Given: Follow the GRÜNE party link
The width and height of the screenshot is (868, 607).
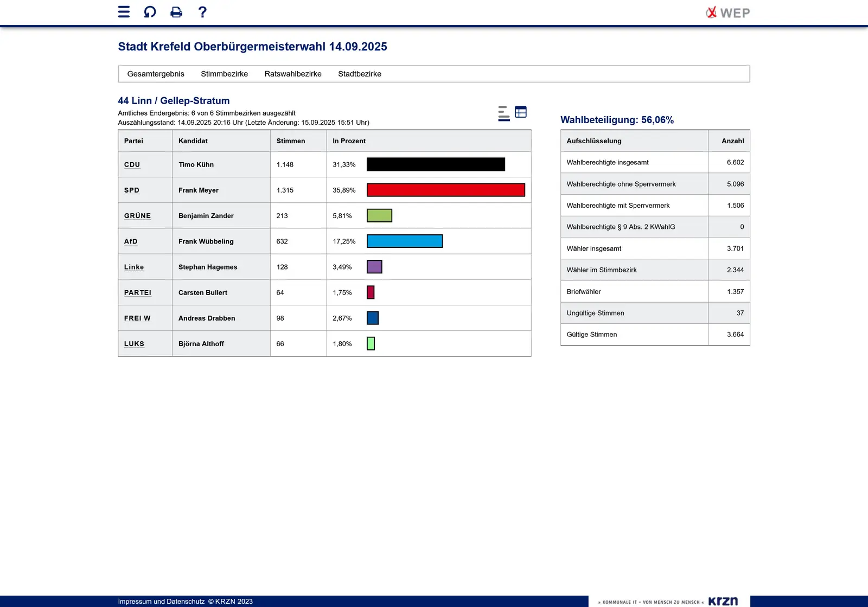Looking at the screenshot, I should (137, 215).
